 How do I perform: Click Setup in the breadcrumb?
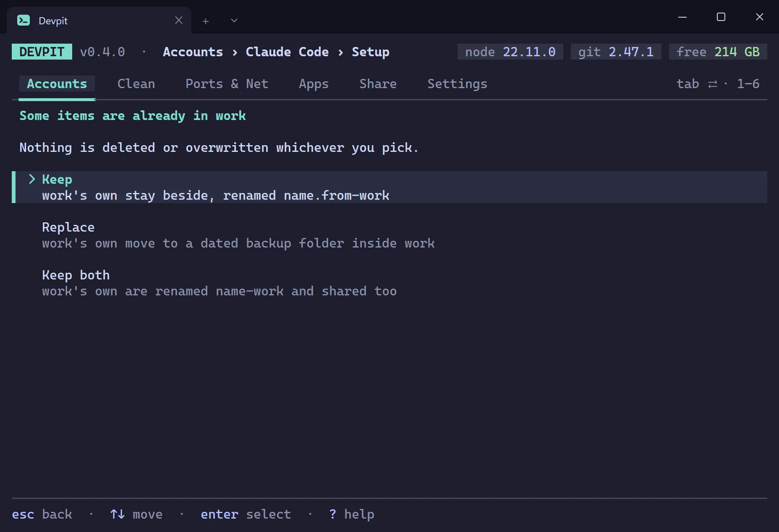(371, 52)
